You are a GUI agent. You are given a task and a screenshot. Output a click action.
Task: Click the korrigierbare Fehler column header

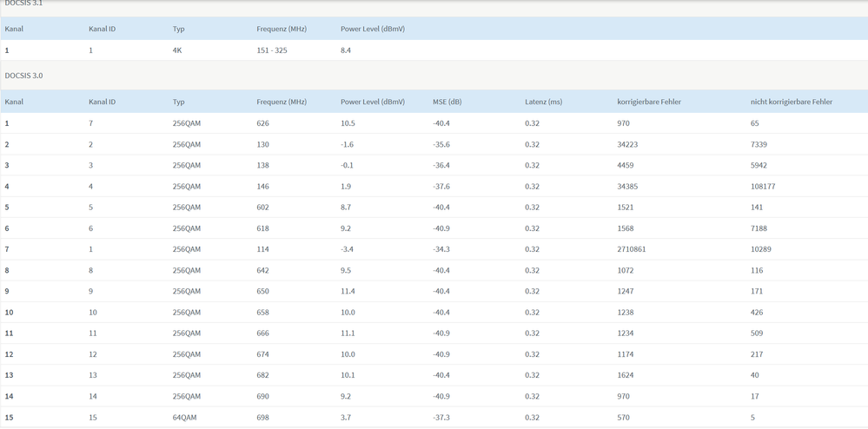click(648, 102)
